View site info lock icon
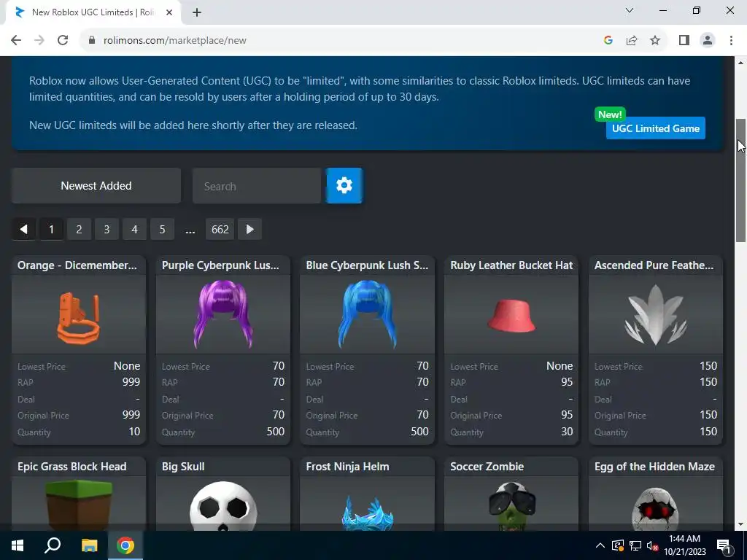 pyautogui.click(x=92, y=41)
